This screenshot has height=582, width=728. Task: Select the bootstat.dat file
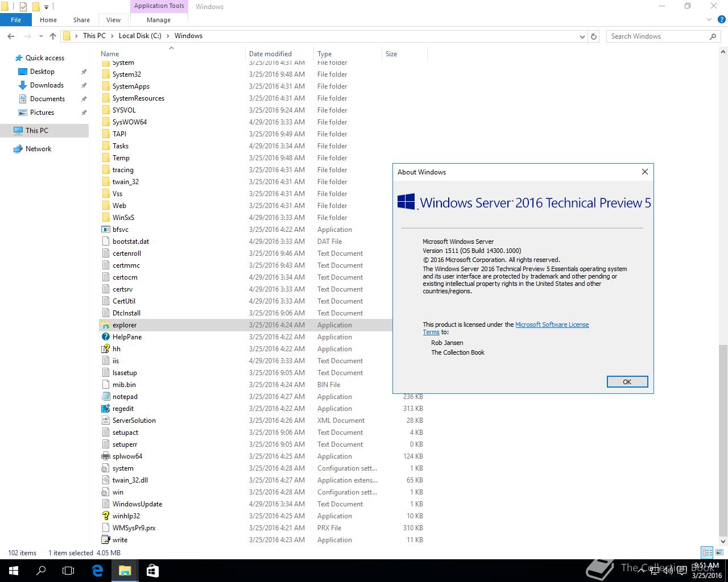pos(131,242)
